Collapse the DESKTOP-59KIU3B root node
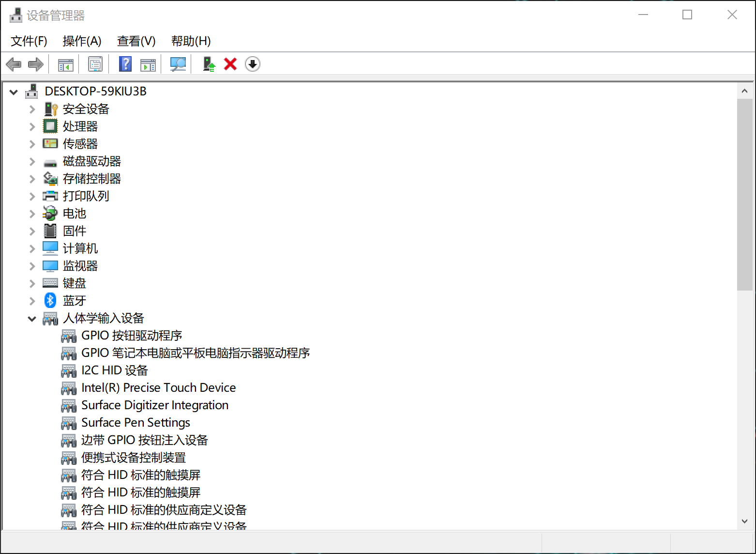 click(14, 92)
